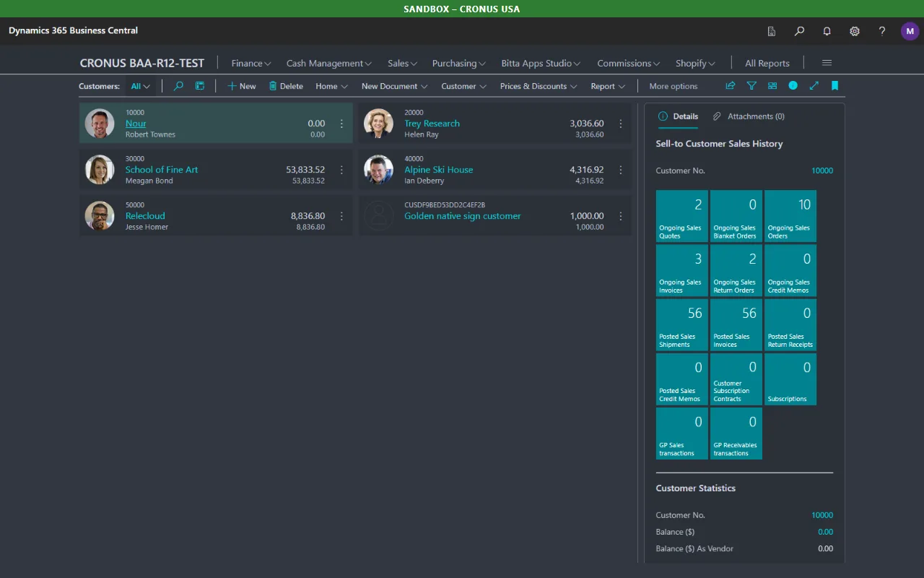Select the Details tab
Image resolution: width=924 pixels, height=578 pixels.
[x=678, y=116]
